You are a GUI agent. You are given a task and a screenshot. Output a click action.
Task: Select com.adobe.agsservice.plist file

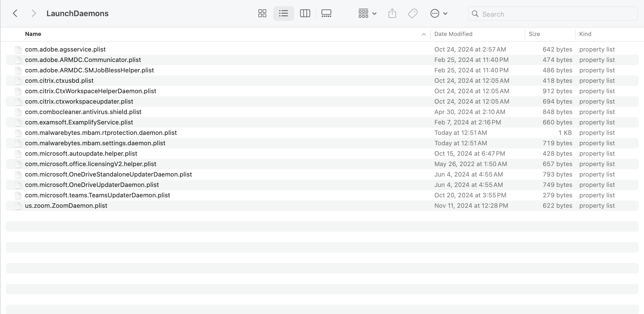(x=65, y=49)
